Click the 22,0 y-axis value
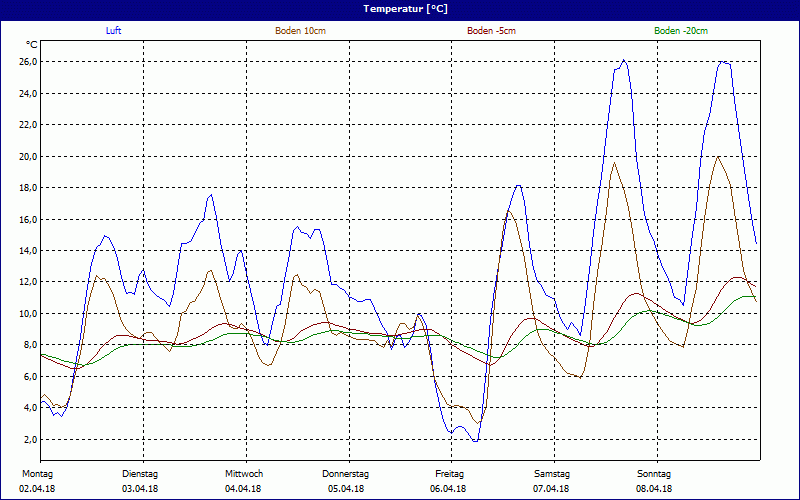This screenshot has height=500, width=800. point(29,124)
